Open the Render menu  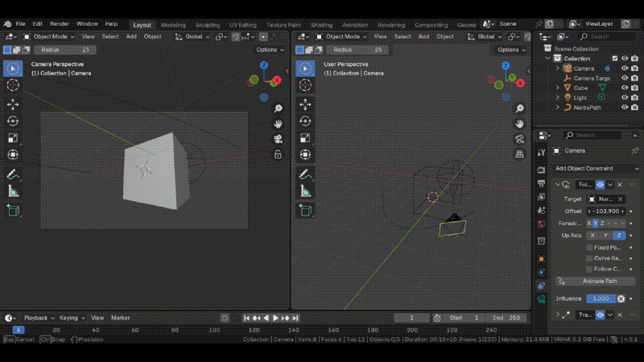pos(60,24)
